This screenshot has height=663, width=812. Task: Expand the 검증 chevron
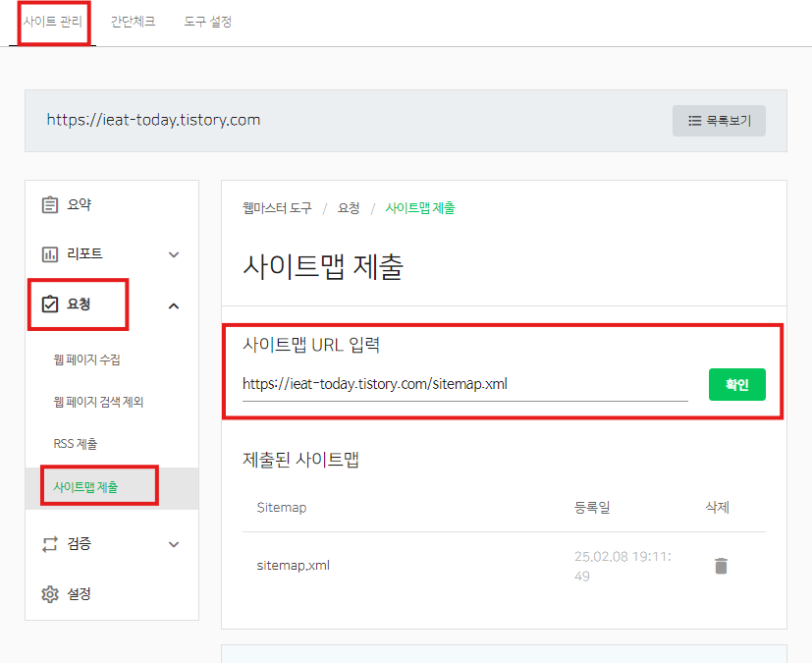pos(174,544)
